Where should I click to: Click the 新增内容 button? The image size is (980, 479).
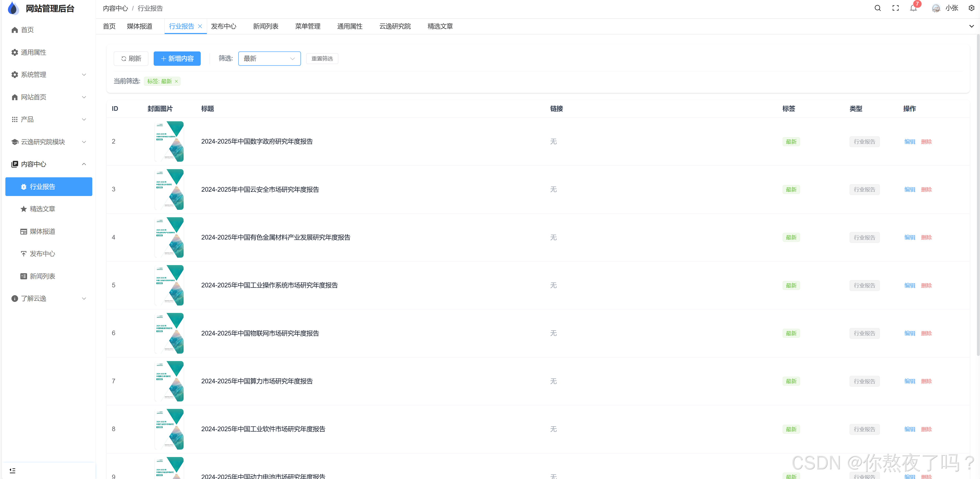click(x=177, y=59)
